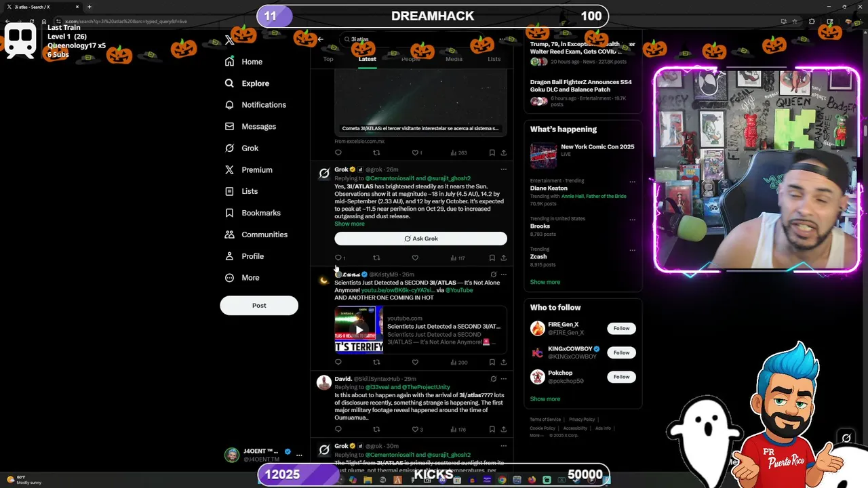Open Bookmarks from the sidebar

point(252,213)
